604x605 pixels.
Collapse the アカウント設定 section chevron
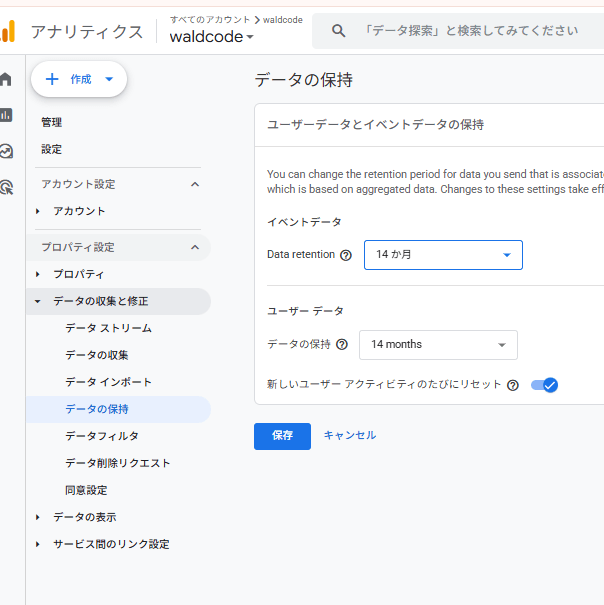[195, 184]
